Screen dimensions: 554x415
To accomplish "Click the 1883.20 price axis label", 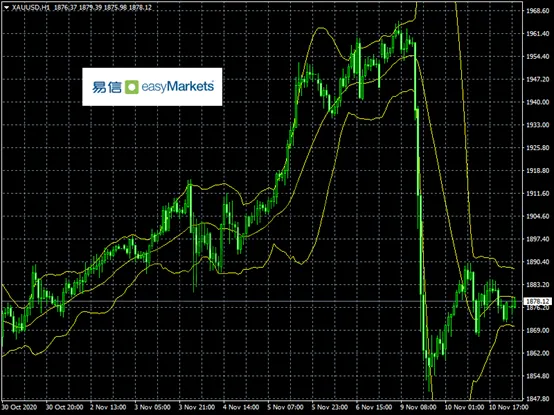I will pos(538,285).
